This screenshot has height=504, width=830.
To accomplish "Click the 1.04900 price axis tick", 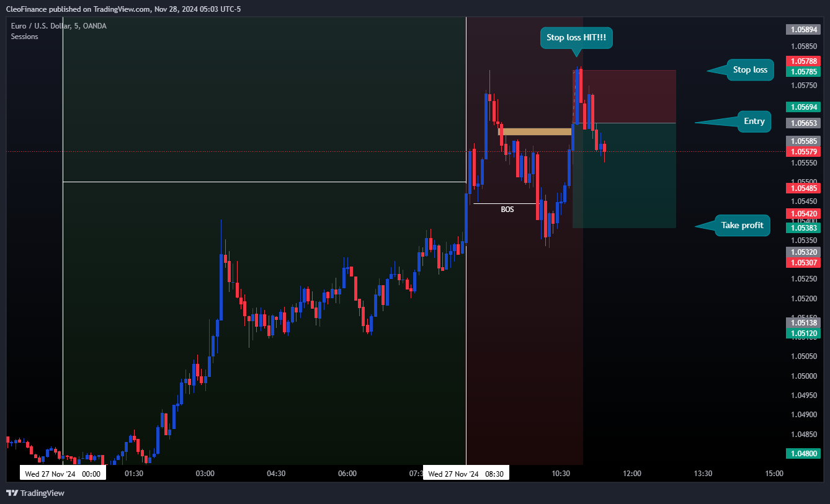I will coord(803,414).
